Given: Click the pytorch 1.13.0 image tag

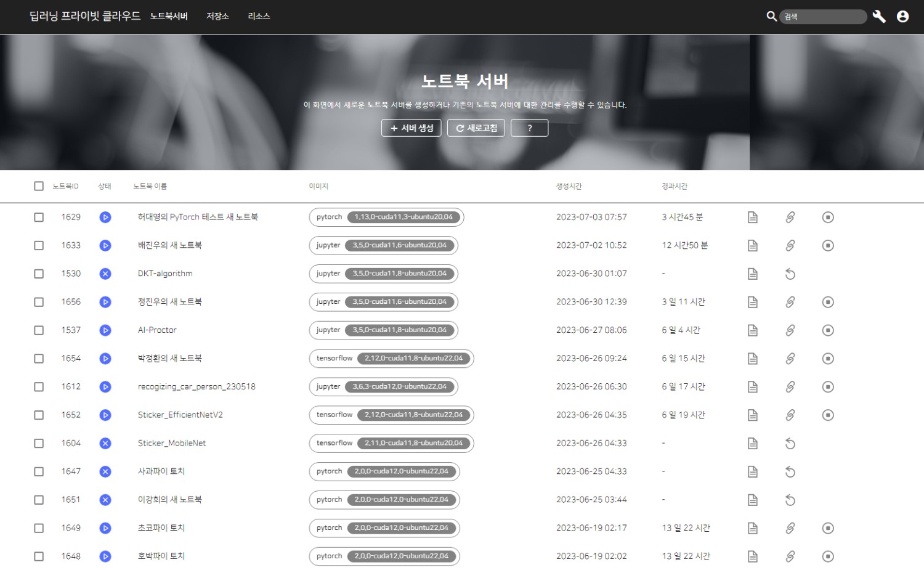Looking at the screenshot, I should [x=386, y=217].
